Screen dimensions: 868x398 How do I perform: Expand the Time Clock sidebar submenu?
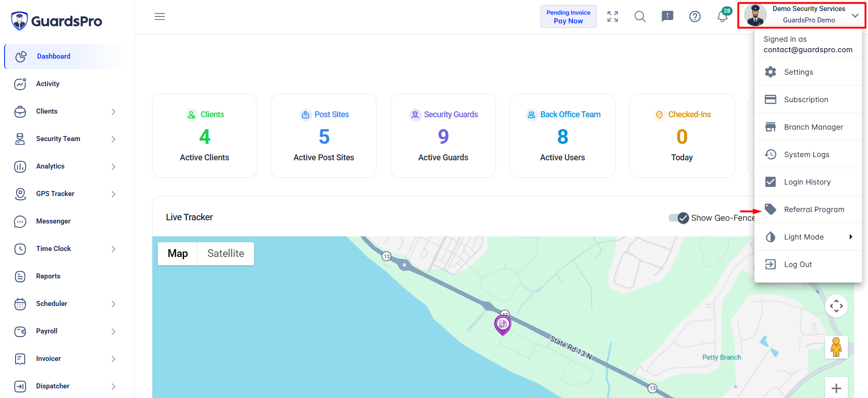pyautogui.click(x=113, y=249)
